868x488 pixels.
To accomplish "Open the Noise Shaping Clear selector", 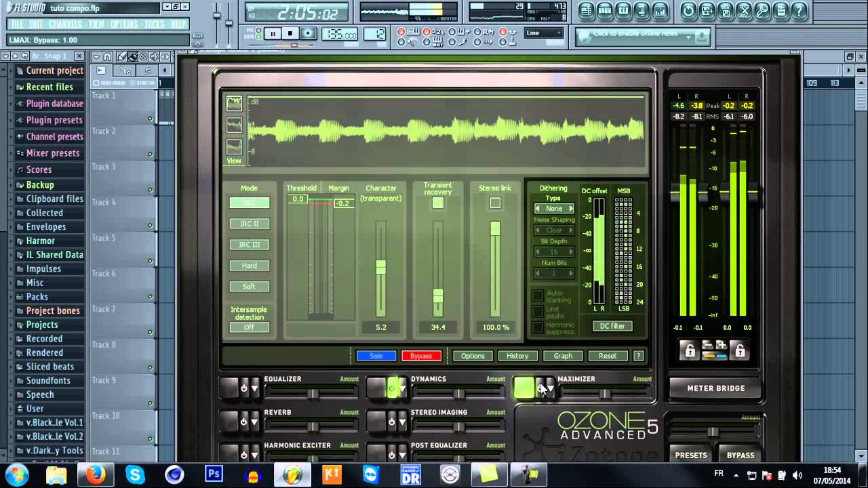I will (554, 230).
